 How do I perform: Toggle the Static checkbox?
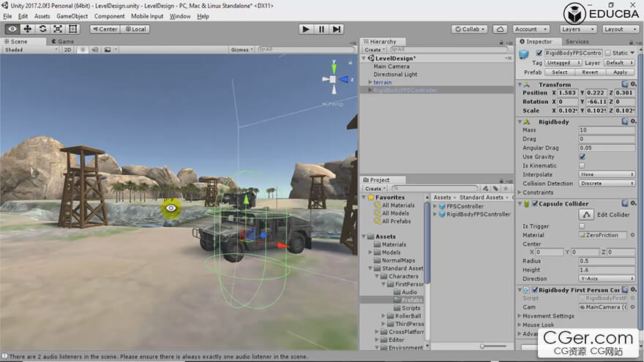point(608,53)
